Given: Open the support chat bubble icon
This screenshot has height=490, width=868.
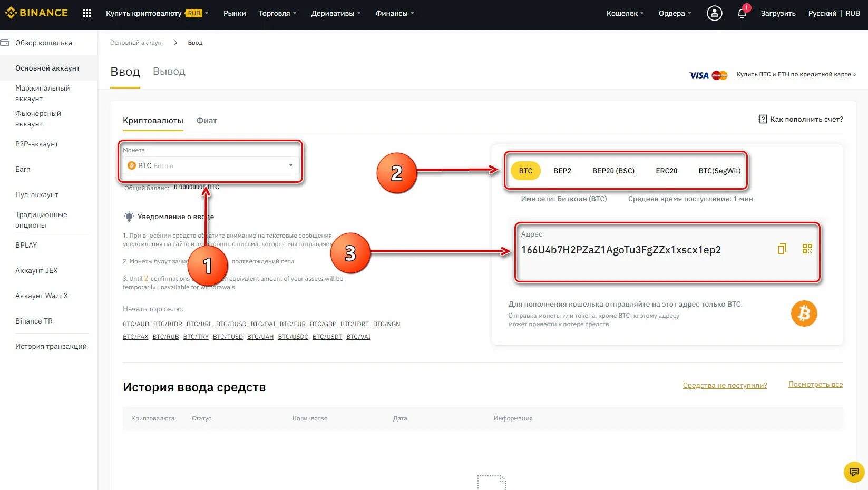Looking at the screenshot, I should 854,472.
